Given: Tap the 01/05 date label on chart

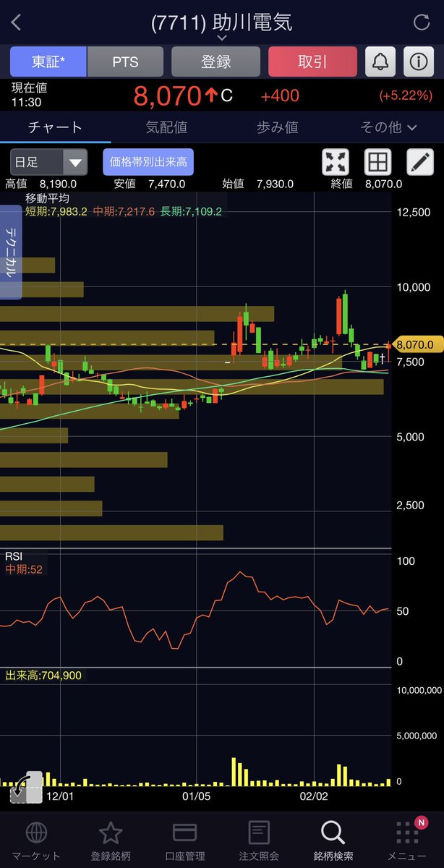Looking at the screenshot, I should 197,796.
